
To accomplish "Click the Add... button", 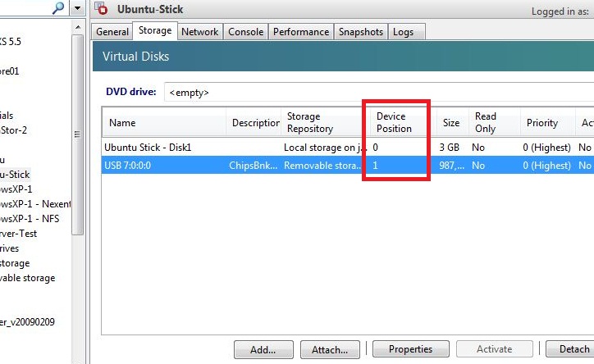I will [x=263, y=349].
